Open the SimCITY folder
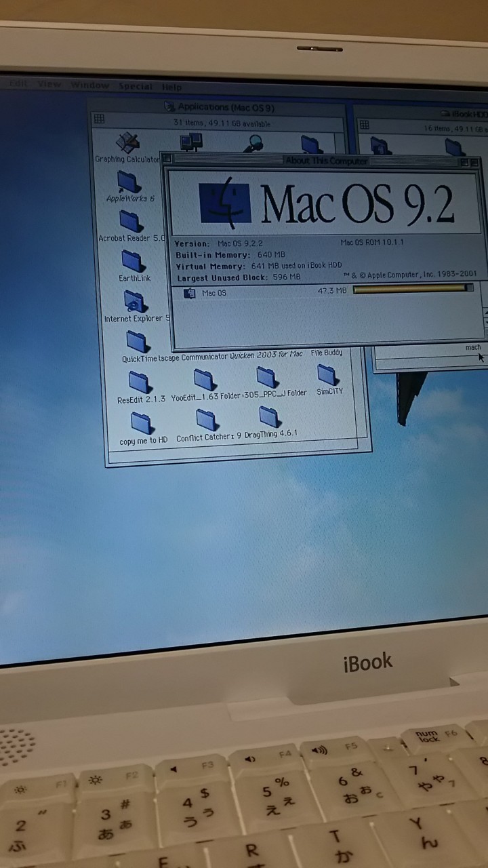488x868 pixels. [x=328, y=374]
